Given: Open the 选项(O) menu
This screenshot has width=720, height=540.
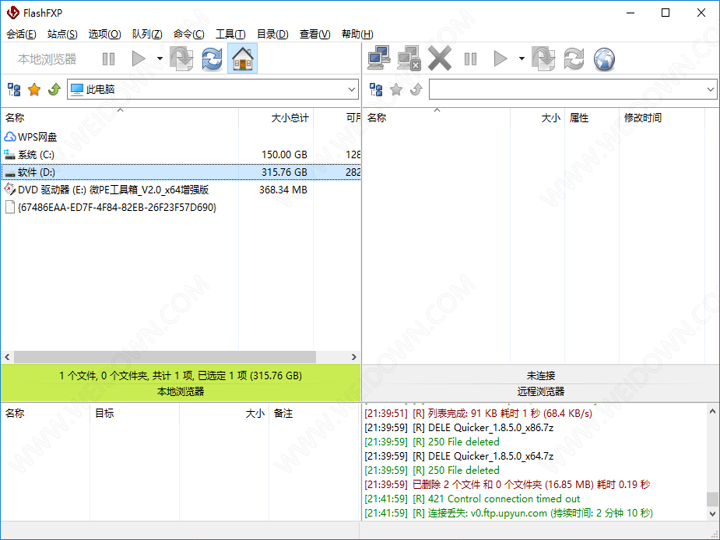Looking at the screenshot, I should point(105,34).
